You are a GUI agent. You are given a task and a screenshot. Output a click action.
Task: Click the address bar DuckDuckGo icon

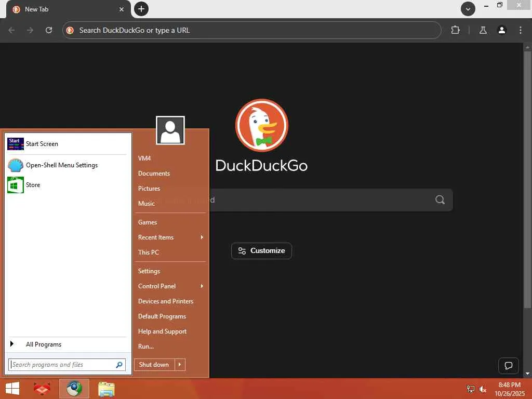[70, 30]
